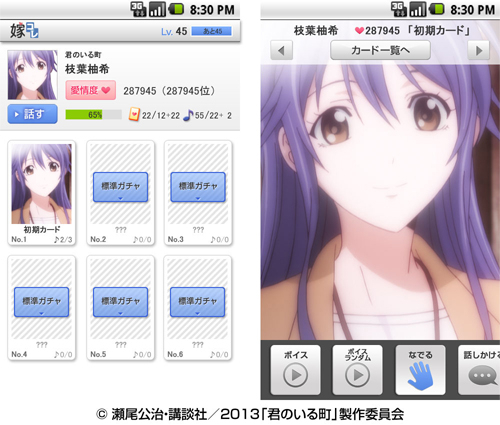Expand 標準ガチャ on card No.6
Viewport: 500px width, 425px height.
198,302
